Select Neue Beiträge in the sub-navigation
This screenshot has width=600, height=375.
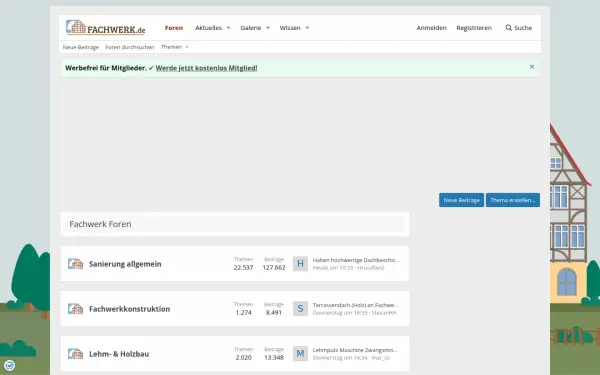[x=81, y=47]
